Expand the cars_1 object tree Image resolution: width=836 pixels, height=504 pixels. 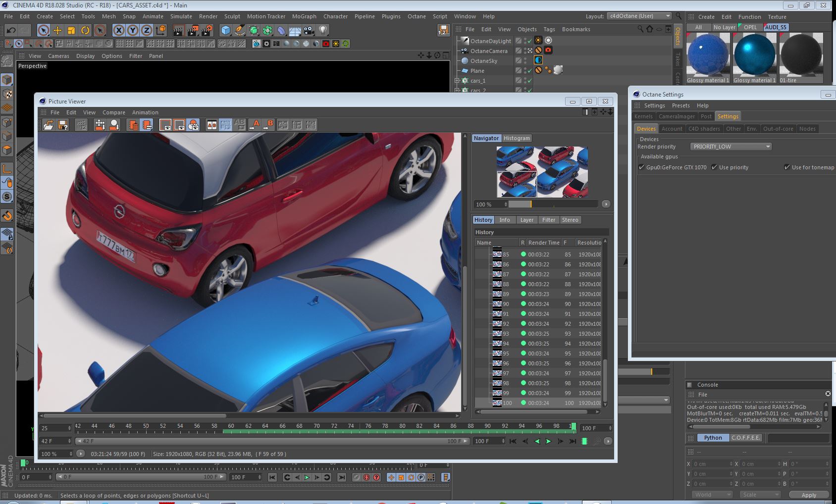457,81
